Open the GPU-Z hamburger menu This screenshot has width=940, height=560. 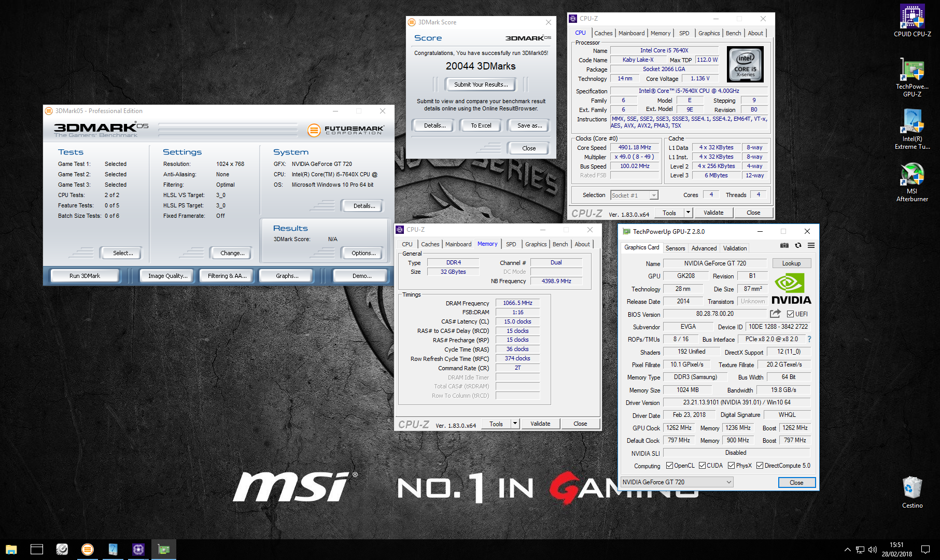(811, 245)
